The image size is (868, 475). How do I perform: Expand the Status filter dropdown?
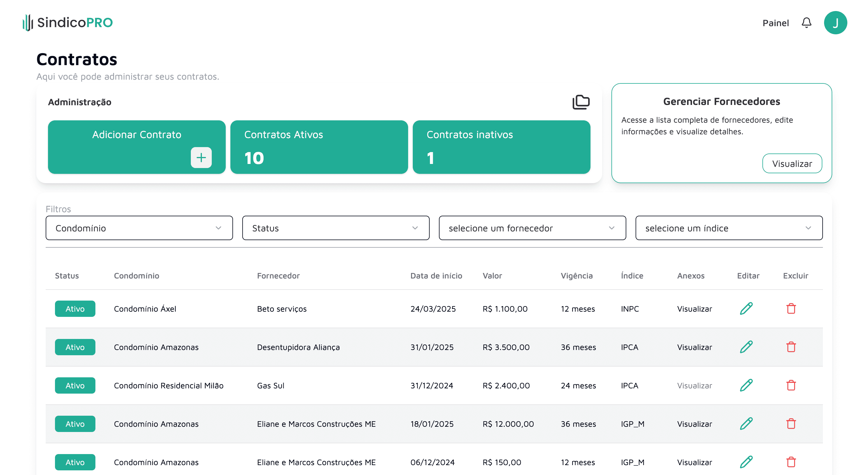coord(336,228)
